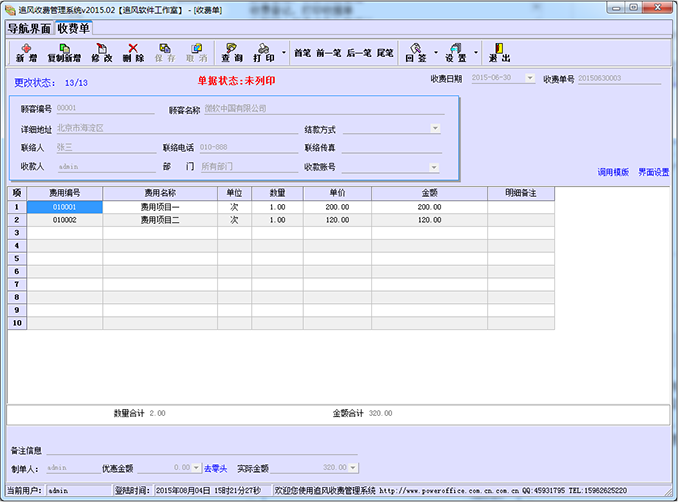Click the 查询 (Search) toolbar icon
The width and height of the screenshot is (680, 502).
(x=232, y=52)
